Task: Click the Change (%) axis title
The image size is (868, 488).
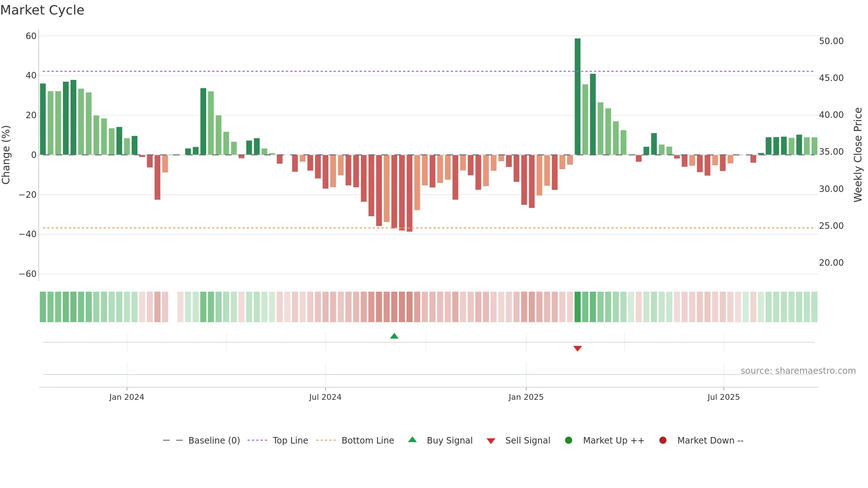Action: (x=6, y=155)
